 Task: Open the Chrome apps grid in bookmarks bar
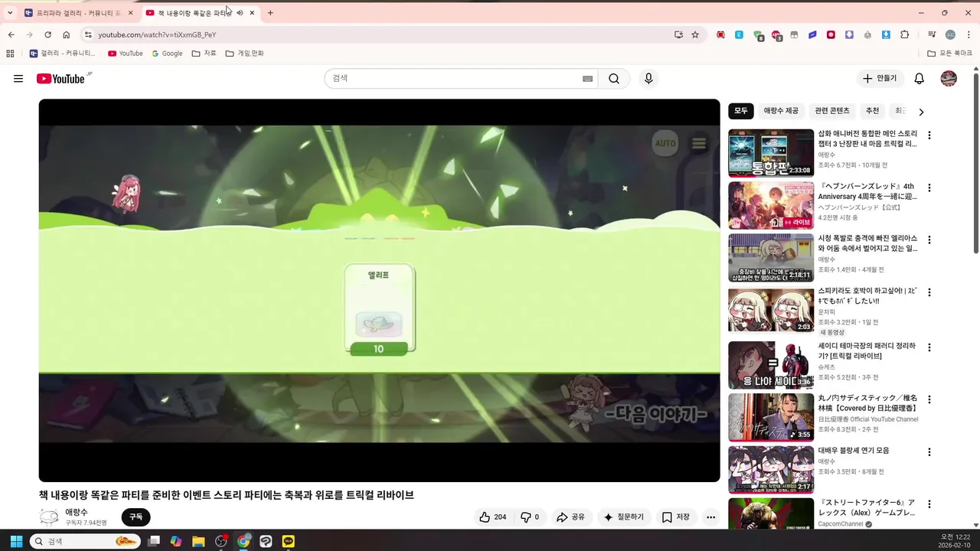pyautogui.click(x=10, y=54)
